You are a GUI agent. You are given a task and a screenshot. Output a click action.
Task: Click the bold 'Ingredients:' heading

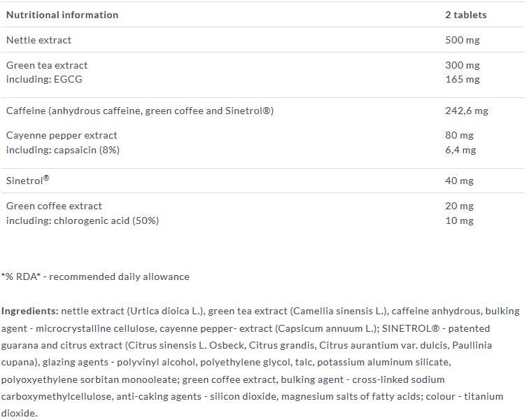click(29, 311)
